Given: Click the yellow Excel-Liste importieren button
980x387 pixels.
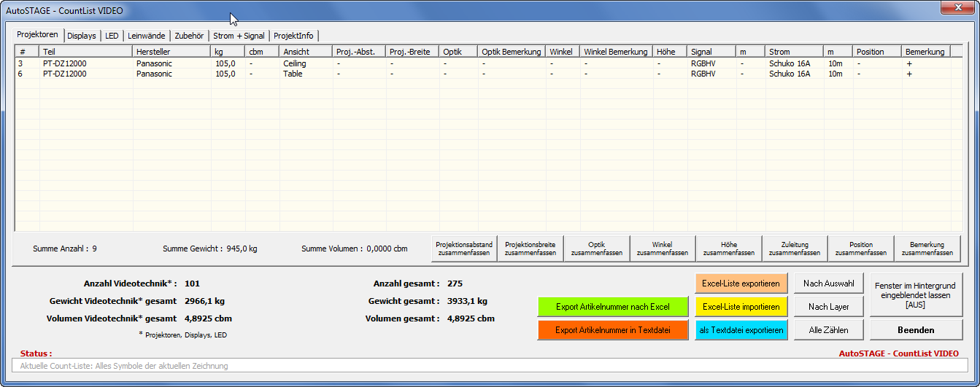Looking at the screenshot, I should point(741,307).
